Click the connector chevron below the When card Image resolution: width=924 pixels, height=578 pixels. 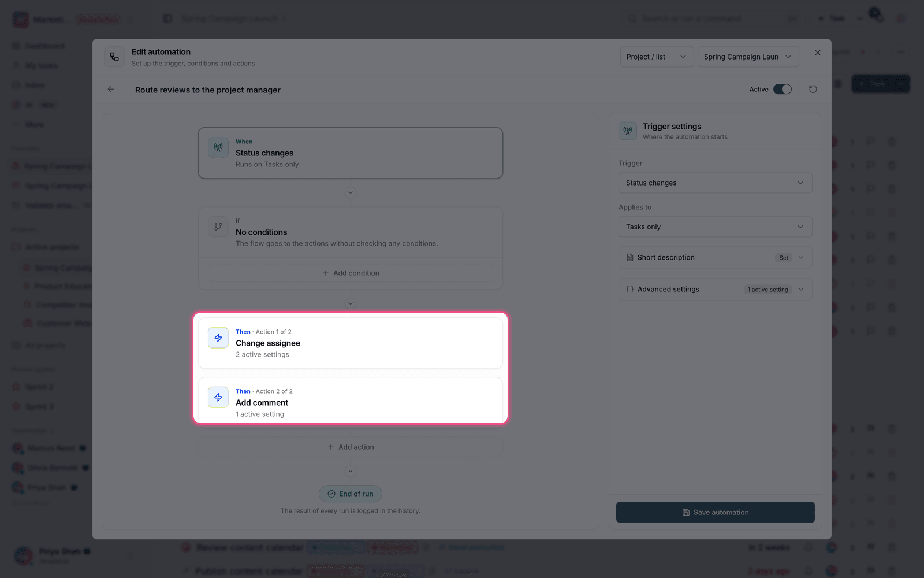point(351,193)
